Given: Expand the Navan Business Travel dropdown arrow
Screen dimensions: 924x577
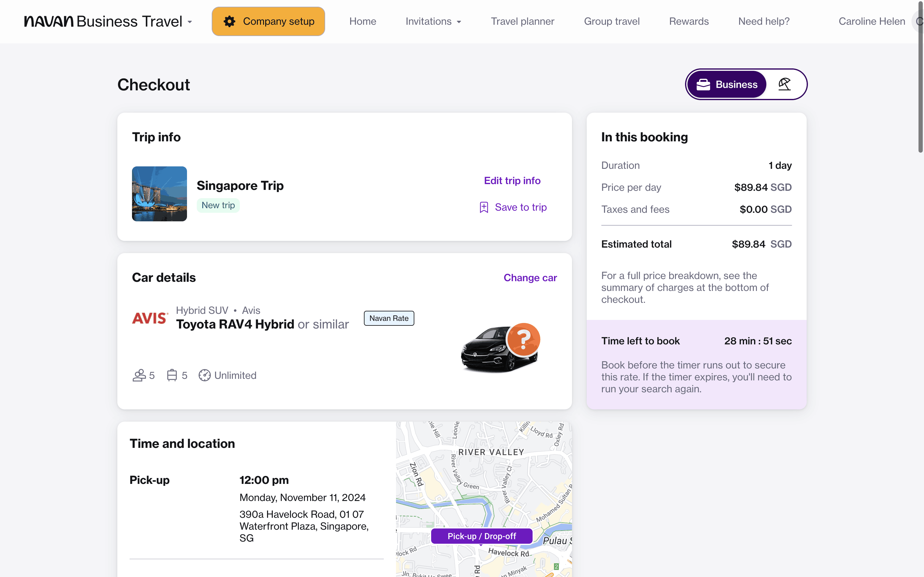Looking at the screenshot, I should coord(190,22).
